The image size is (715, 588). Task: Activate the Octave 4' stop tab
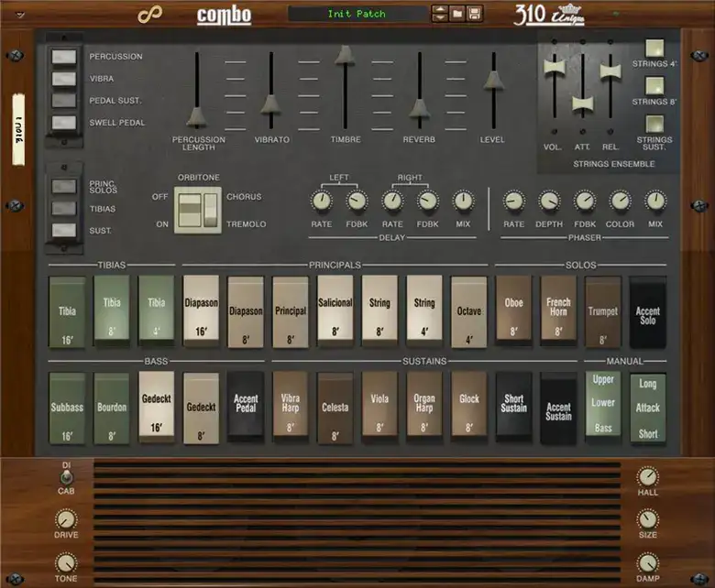pyautogui.click(x=469, y=312)
